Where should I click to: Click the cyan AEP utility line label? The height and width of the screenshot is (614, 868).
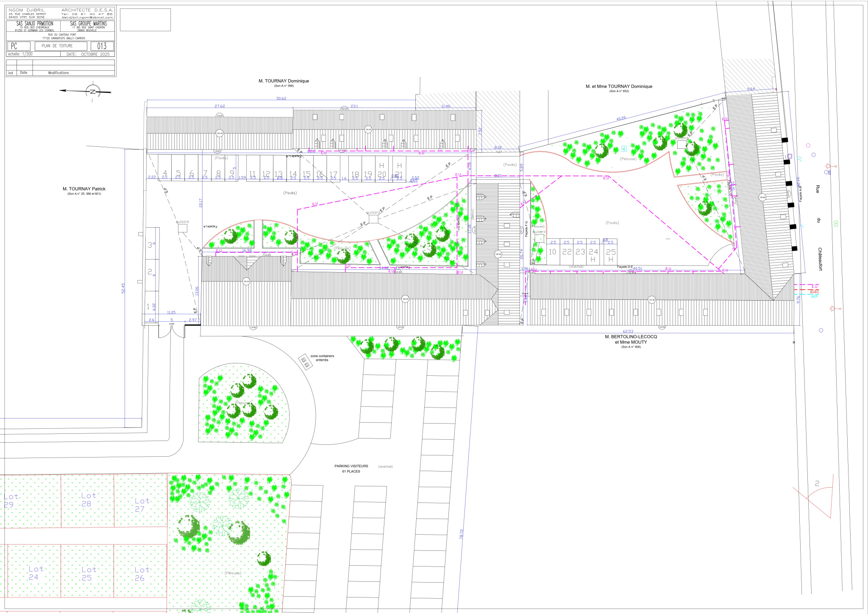coord(814,296)
